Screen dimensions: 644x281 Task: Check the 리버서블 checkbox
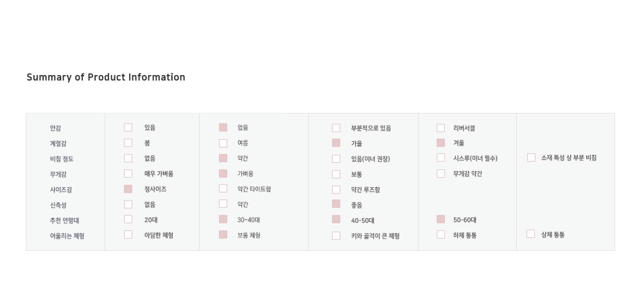pos(441,128)
